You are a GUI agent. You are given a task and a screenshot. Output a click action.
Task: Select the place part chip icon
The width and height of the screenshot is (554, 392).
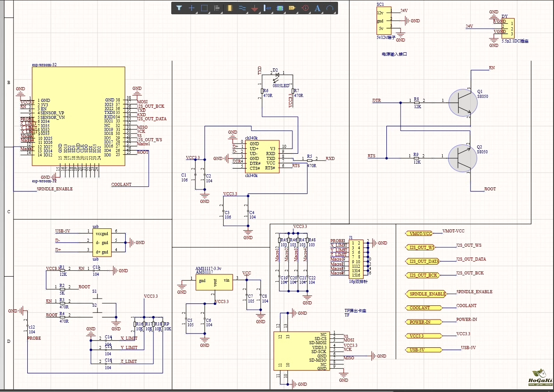(230, 8)
